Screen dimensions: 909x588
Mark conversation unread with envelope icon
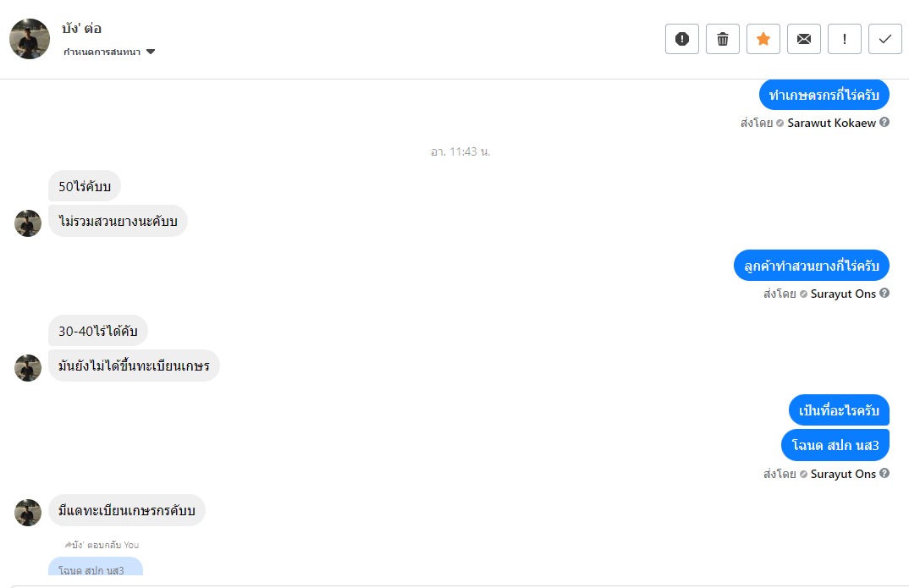[804, 39]
